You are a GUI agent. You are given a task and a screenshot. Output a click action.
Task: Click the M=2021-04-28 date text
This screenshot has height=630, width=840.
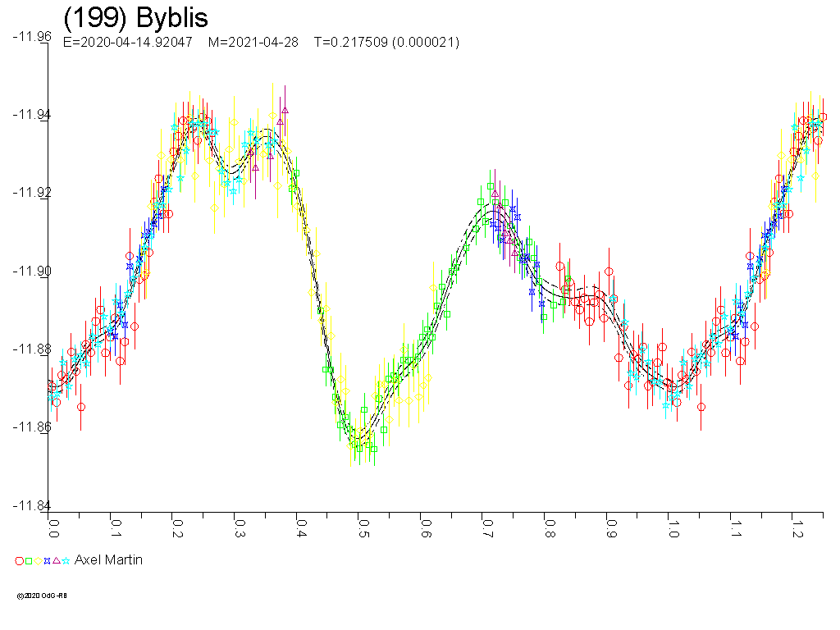[x=253, y=43]
